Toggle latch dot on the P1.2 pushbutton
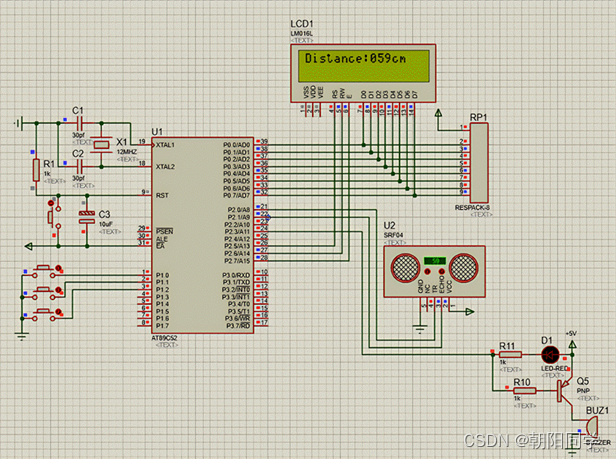This screenshot has width=616, height=459. (59, 312)
